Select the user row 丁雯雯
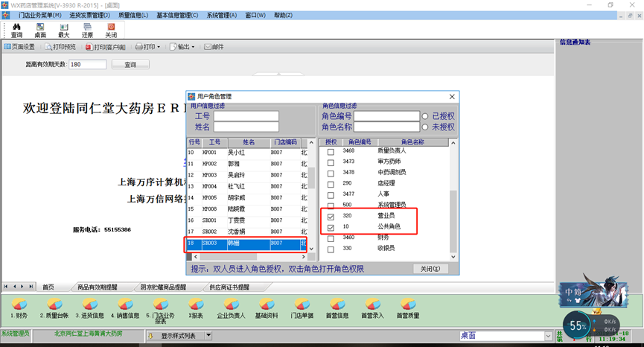 (247, 220)
